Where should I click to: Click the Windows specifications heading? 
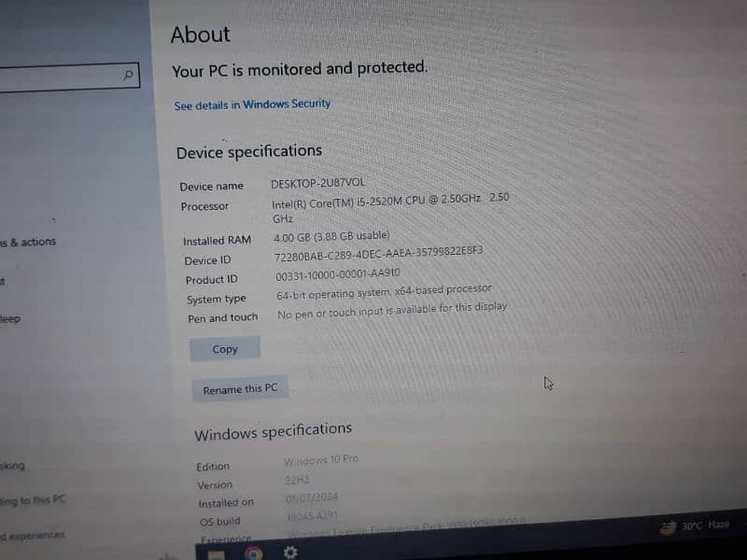[x=273, y=431]
